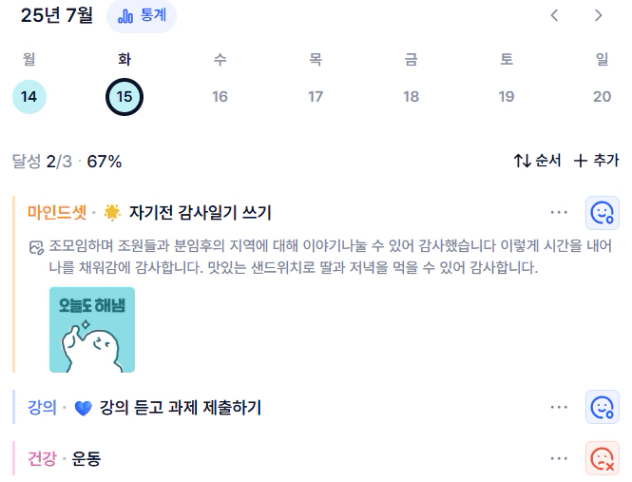The width and height of the screenshot is (632, 482).
Task: Select date 14 on the calendar
Action: pyautogui.click(x=29, y=97)
